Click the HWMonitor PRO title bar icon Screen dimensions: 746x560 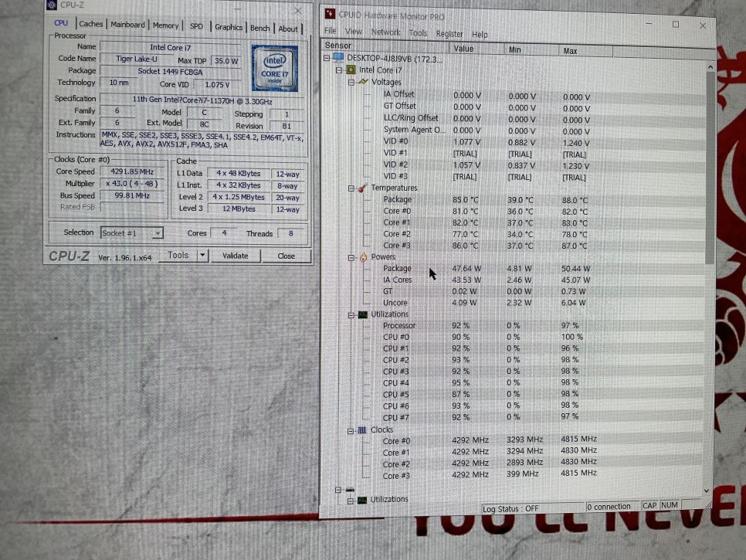click(330, 13)
